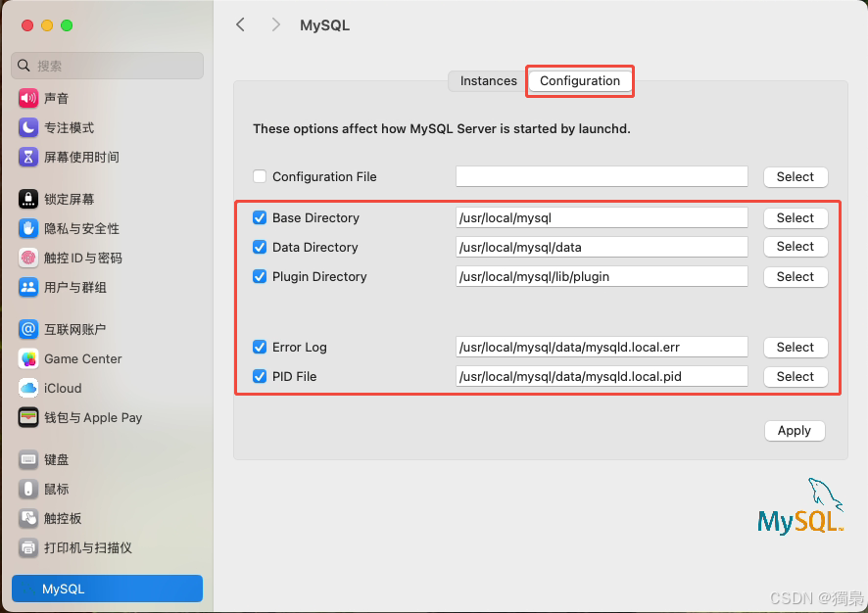Minimize the window with the yellow button
The image size is (868, 613).
coord(47,25)
